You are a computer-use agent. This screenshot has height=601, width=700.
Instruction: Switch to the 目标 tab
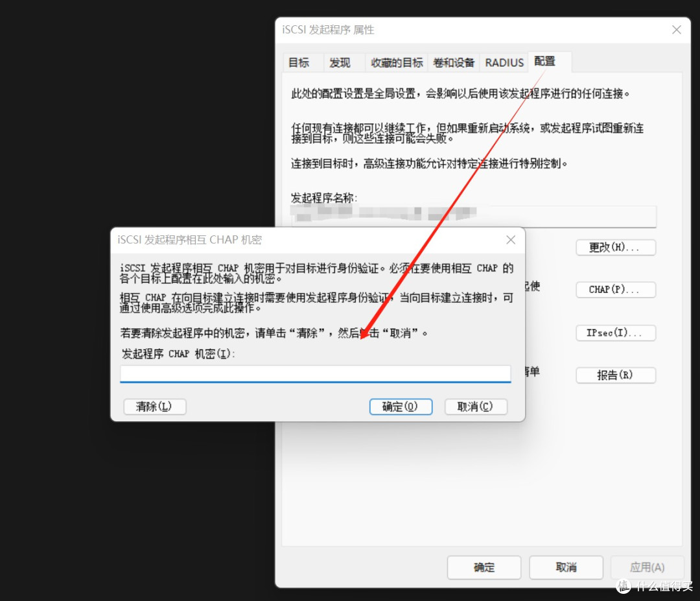coord(303,62)
